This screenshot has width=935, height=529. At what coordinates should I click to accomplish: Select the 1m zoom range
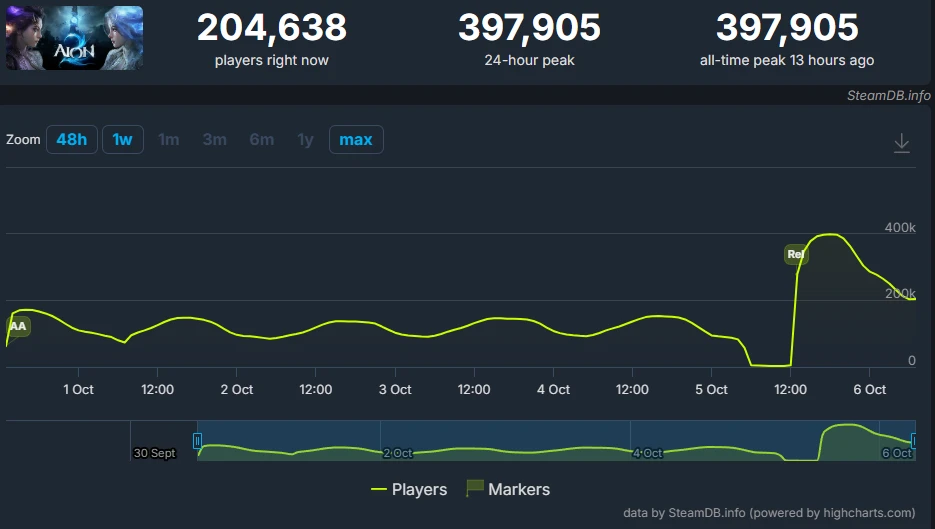169,140
